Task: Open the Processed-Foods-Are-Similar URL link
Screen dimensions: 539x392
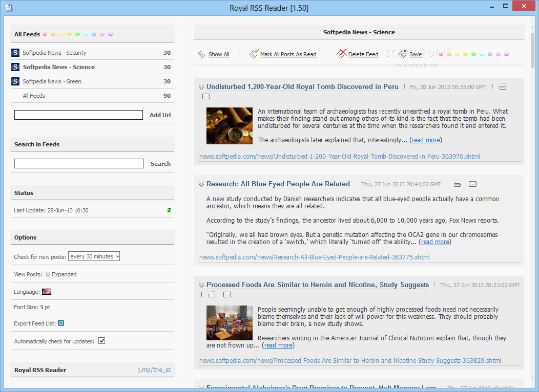Action: pyautogui.click(x=350, y=360)
